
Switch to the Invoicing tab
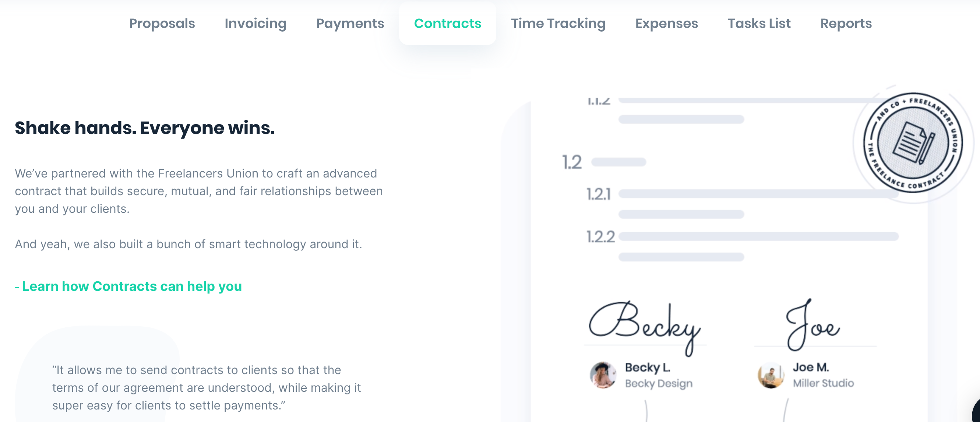(255, 24)
